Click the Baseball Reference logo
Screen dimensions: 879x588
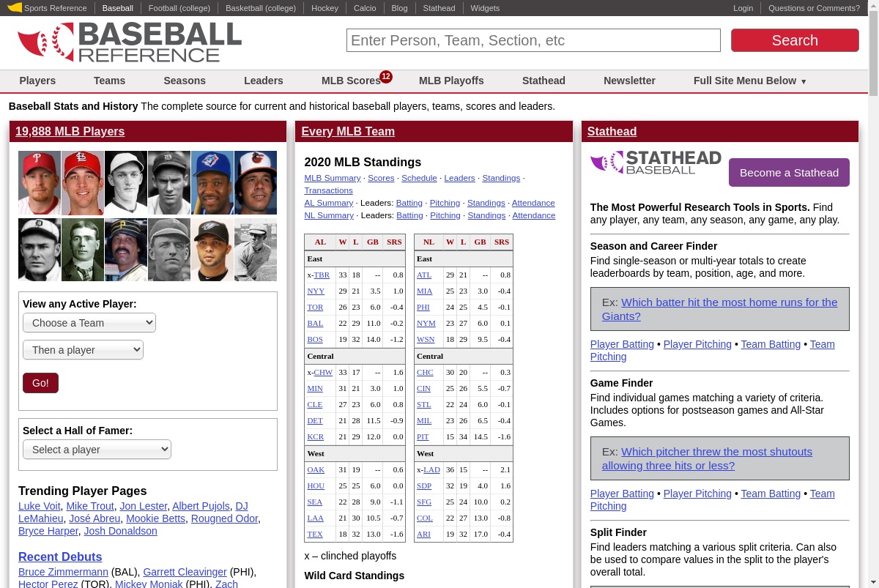130,42
